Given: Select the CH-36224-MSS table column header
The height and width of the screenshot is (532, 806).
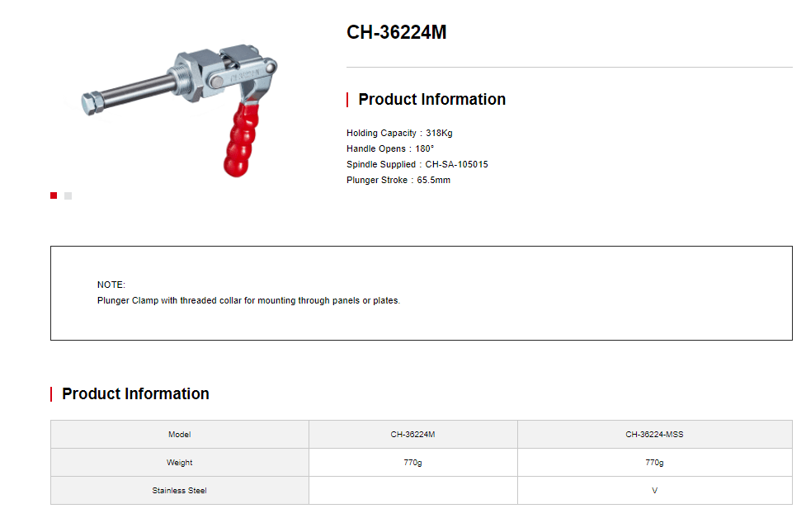Looking at the screenshot, I should [x=654, y=435].
